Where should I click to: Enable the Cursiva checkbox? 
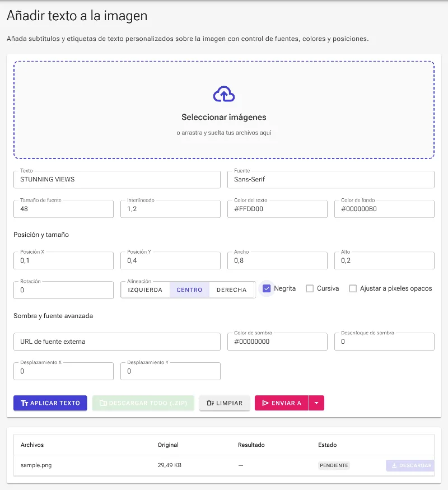coord(310,288)
